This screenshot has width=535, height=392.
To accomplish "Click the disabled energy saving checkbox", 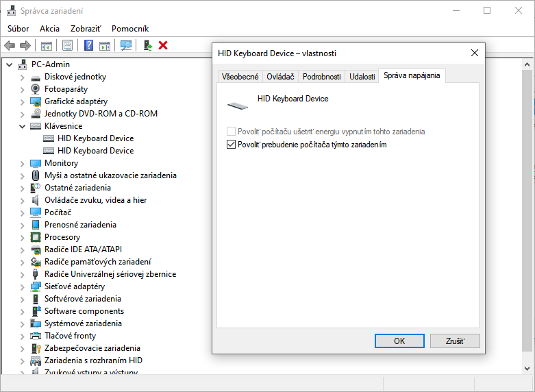I will tap(230, 131).
